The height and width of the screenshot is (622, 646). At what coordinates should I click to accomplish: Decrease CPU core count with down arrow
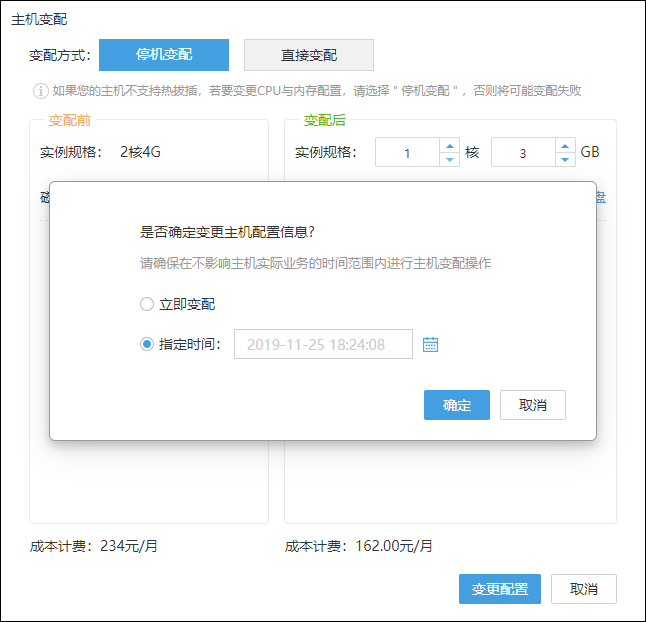click(x=449, y=160)
